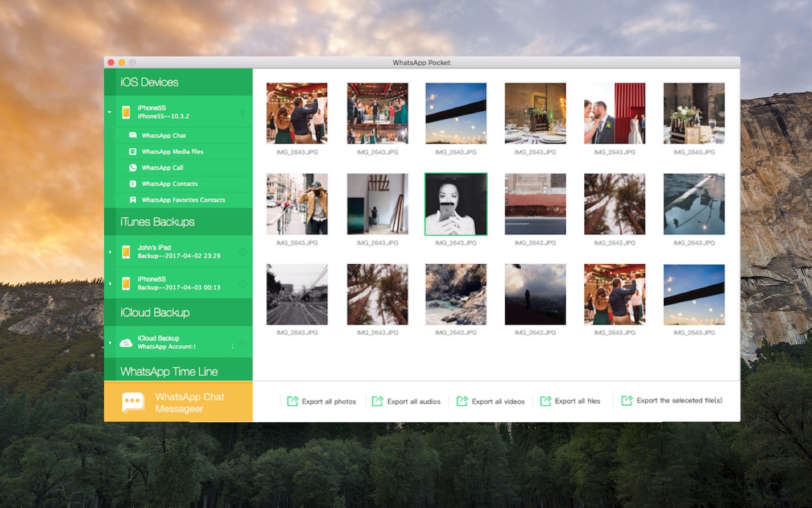The image size is (812, 508).
Task: Click the restore icon on the iCloud Backup row
Action: (x=242, y=344)
